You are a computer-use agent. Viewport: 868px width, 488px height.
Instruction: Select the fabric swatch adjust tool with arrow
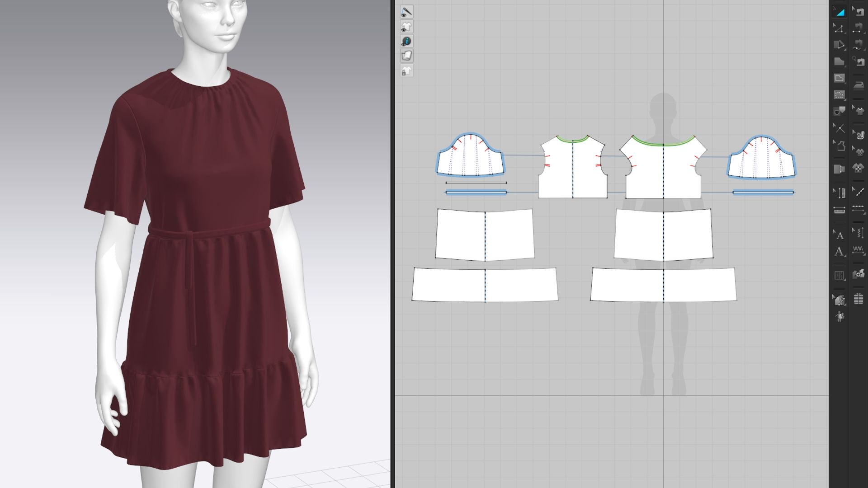[858, 134]
